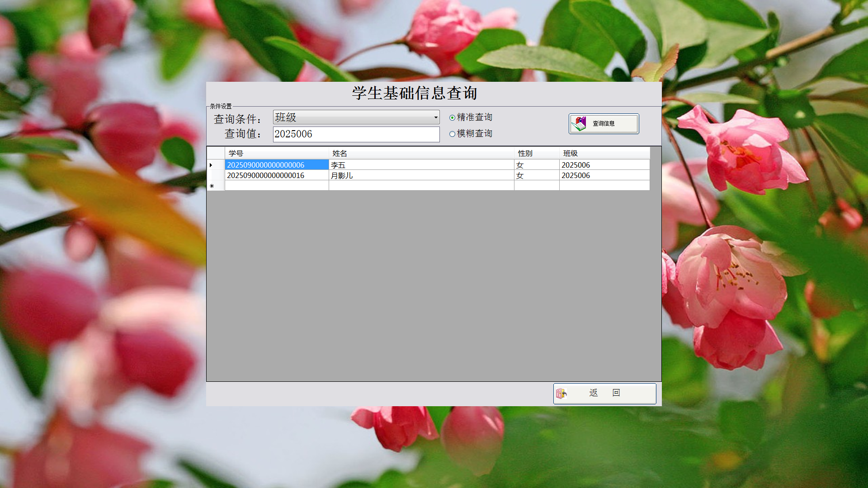Open the 查询条件 dropdown arrow
Image resolution: width=868 pixels, height=488 pixels.
(435, 117)
